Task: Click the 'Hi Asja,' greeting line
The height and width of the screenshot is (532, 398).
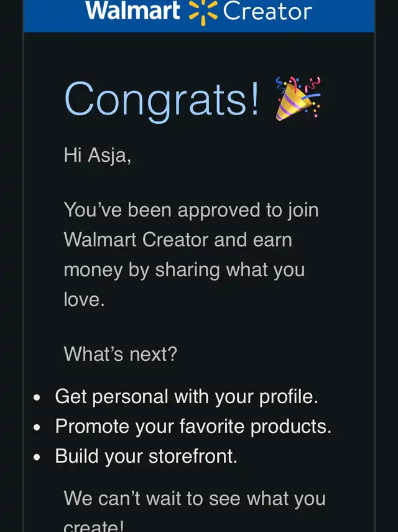Action: click(97, 156)
